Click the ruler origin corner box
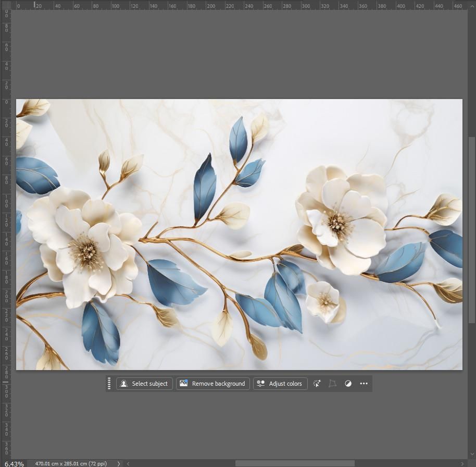Viewport: 476px width, 467px height. point(5,5)
